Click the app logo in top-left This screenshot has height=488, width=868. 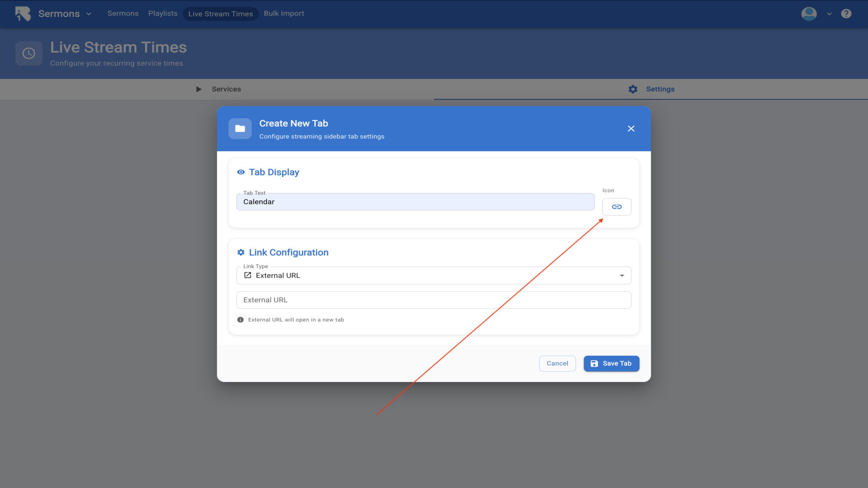23,14
